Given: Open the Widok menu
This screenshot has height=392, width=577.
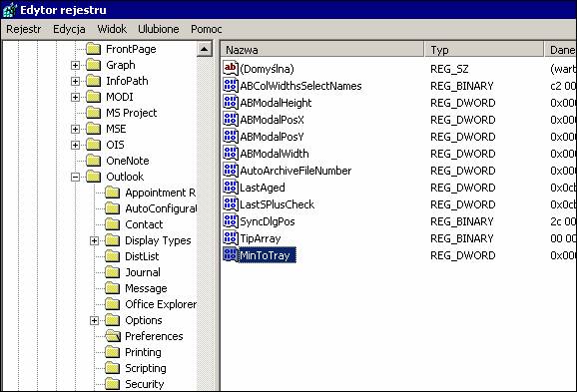Looking at the screenshot, I should click(112, 29).
